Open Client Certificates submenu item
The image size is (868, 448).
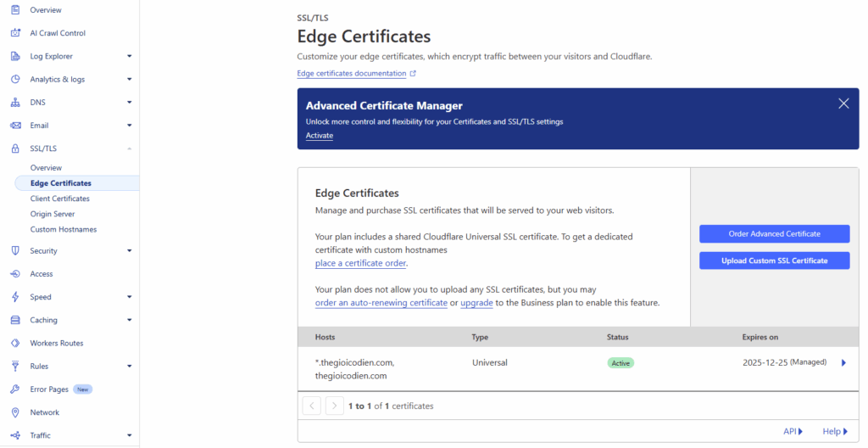(x=59, y=199)
